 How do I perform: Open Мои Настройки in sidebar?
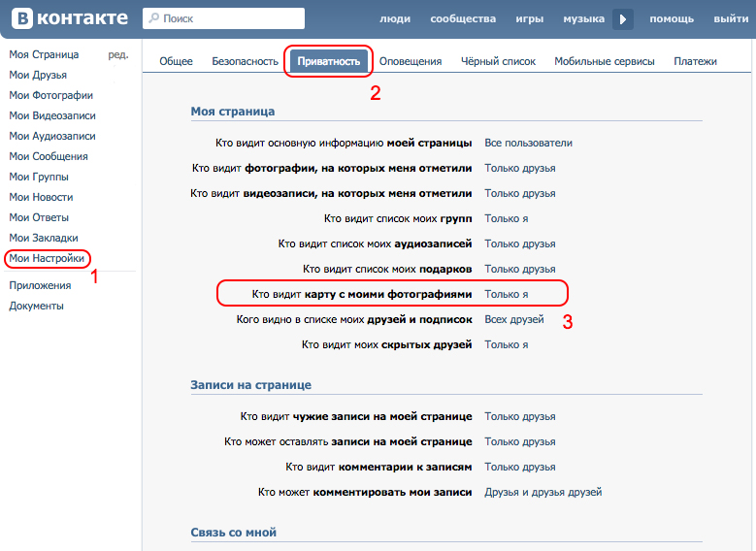(x=47, y=258)
